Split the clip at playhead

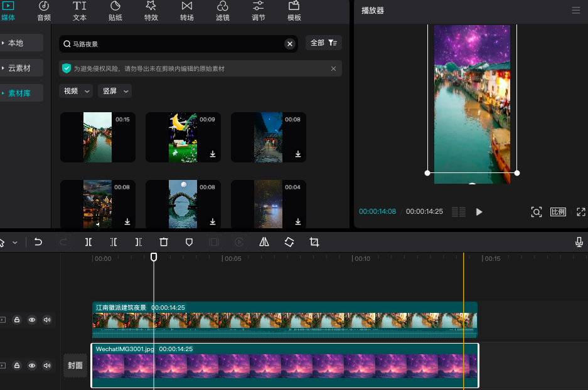point(88,242)
